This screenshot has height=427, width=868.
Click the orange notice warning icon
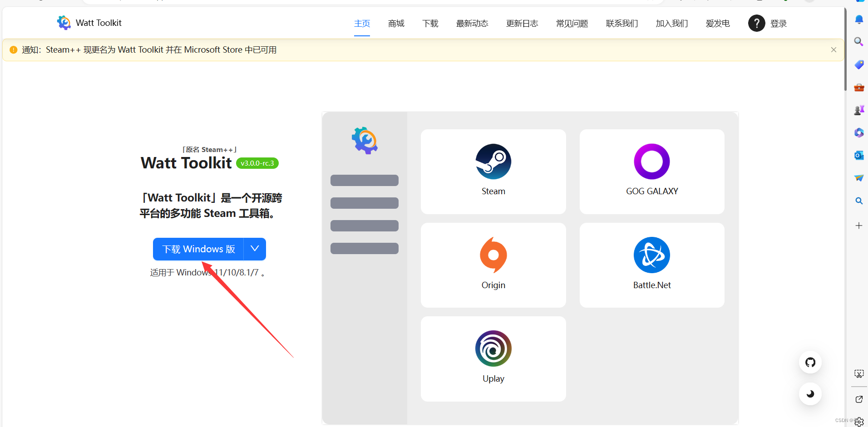coord(14,50)
